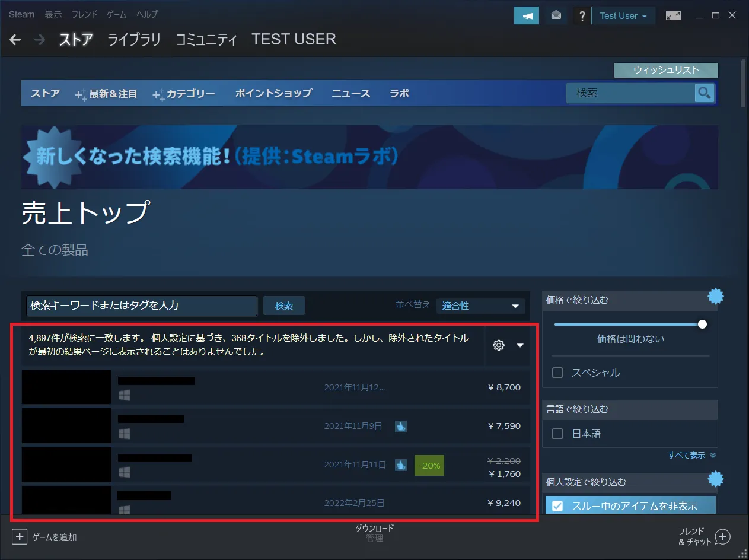
Task: Select the main ストア tab
Action: point(76,40)
